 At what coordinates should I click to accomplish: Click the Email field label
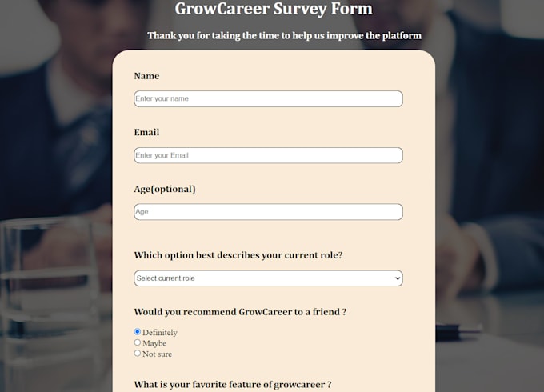(146, 132)
